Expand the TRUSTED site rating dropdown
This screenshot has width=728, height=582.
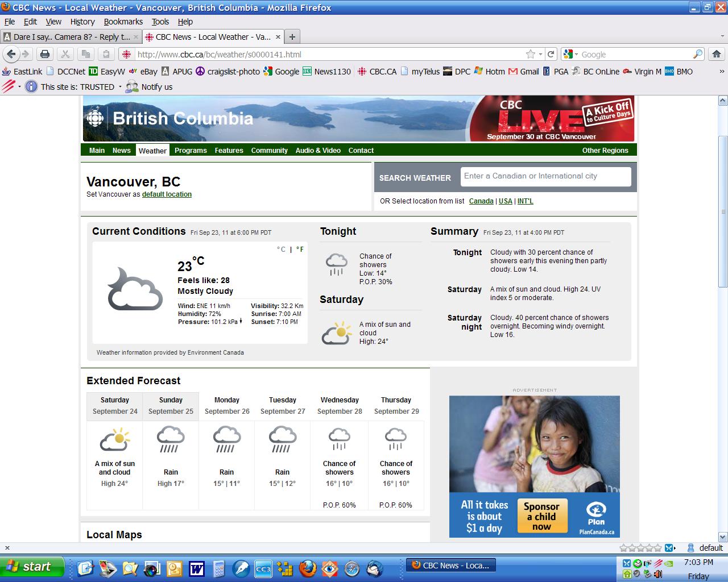[120, 86]
